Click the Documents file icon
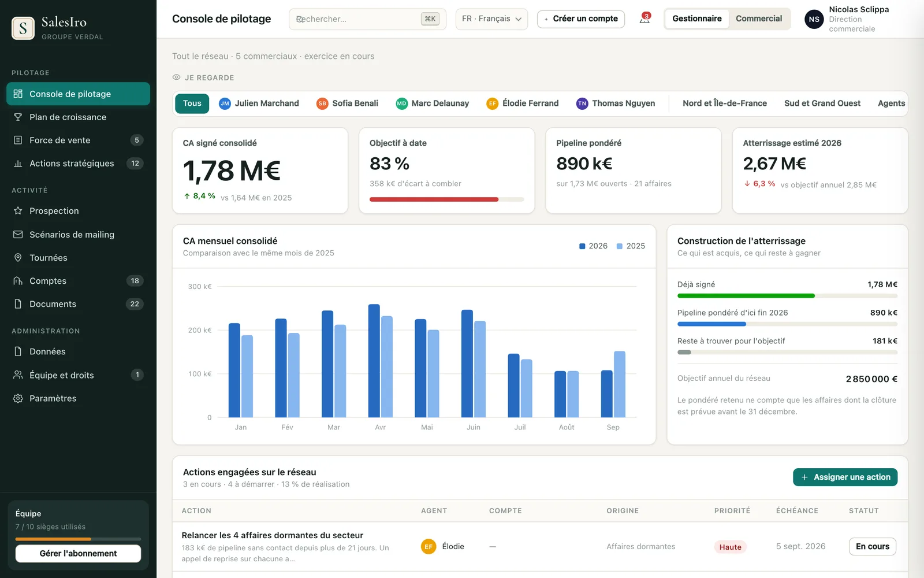Screen dimensions: 924x578 [18, 304]
